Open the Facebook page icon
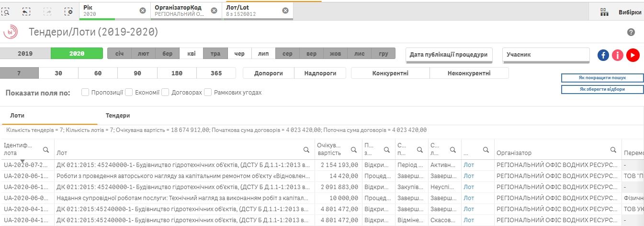644x226 pixels. 603,55
